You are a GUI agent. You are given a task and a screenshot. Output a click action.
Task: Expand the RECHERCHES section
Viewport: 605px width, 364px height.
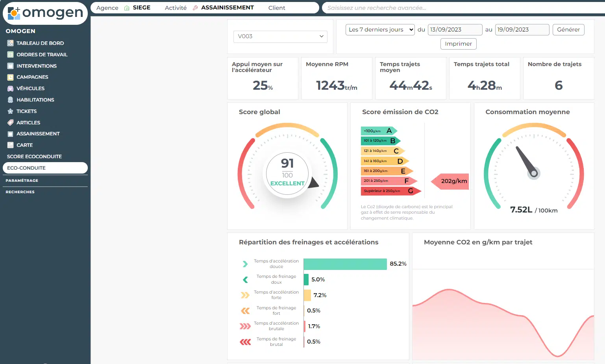pos(20,192)
